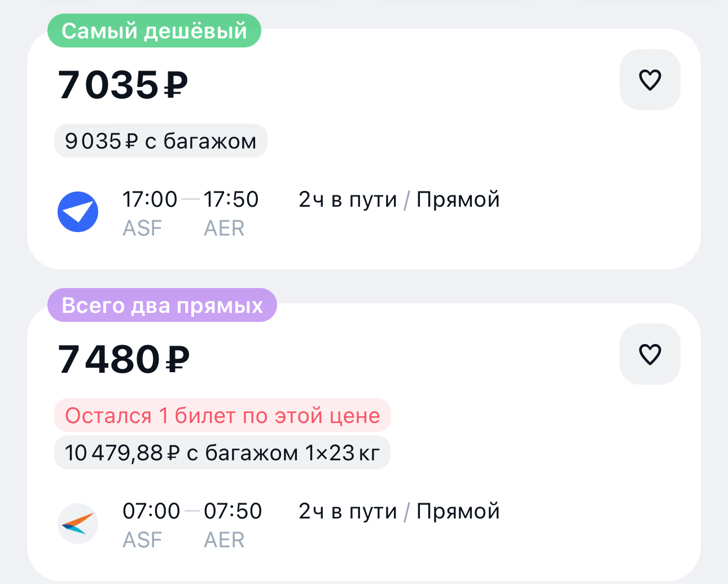The width and height of the screenshot is (728, 584).
Task: Favorite the 7035 ₽ flight with the heart
Action: coord(650,80)
